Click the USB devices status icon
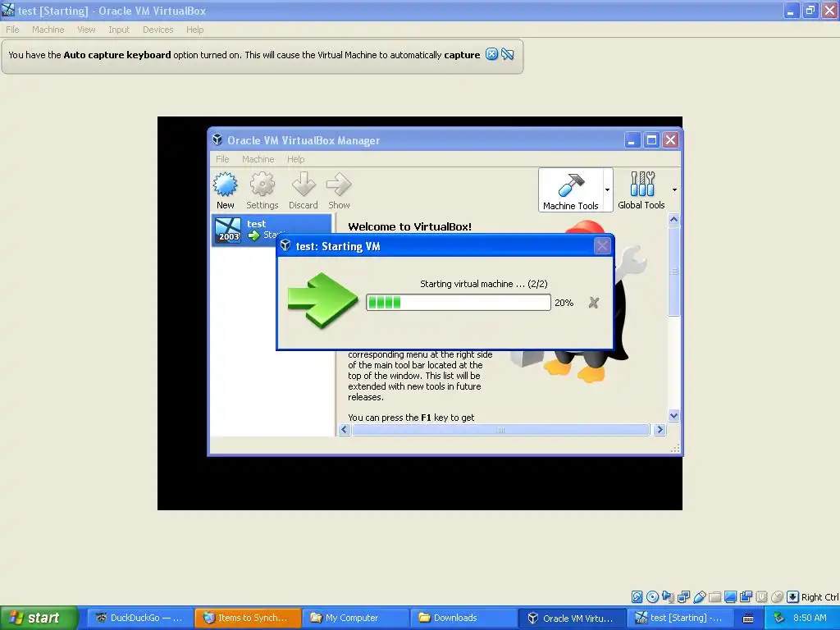This screenshot has height=630, width=840. (x=699, y=597)
